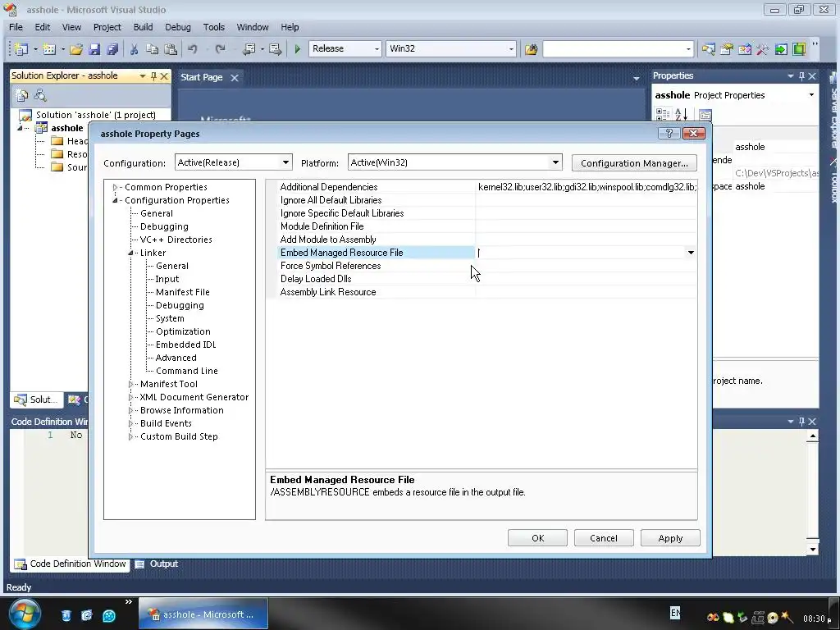Click the Windows Start orb
Screen dimensions: 840x630
(24, 614)
